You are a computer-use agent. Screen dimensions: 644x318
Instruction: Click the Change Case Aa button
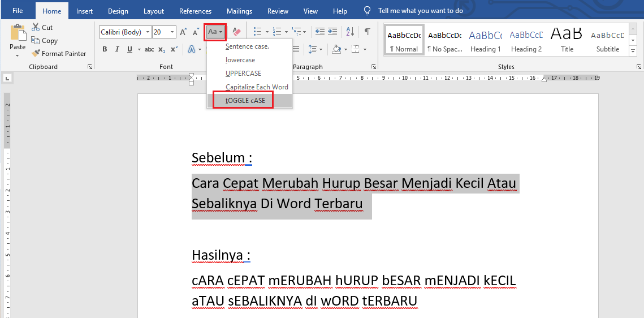pos(215,32)
